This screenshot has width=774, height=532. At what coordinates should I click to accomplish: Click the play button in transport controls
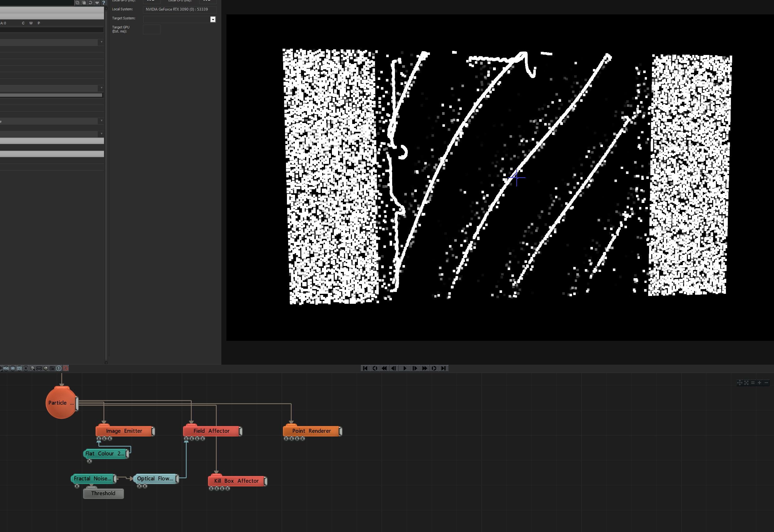(x=405, y=368)
